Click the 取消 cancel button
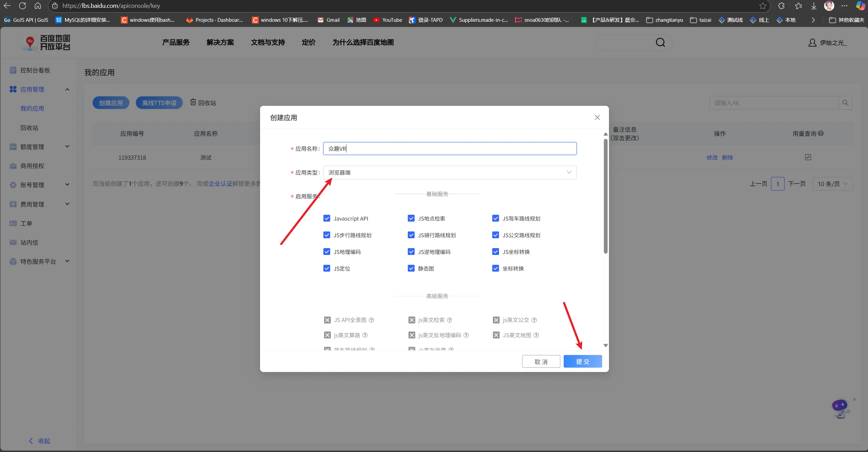Image resolution: width=868 pixels, height=452 pixels. pos(541,361)
